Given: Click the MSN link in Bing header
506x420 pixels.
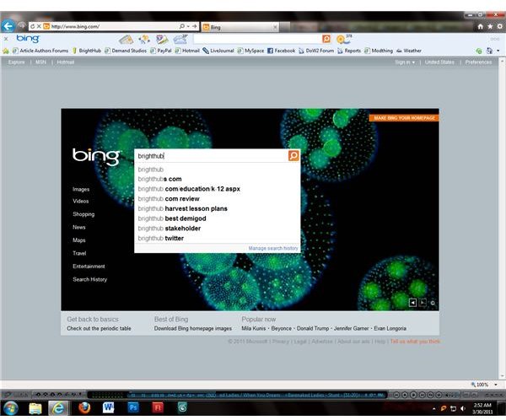Looking at the screenshot, I should (40, 62).
